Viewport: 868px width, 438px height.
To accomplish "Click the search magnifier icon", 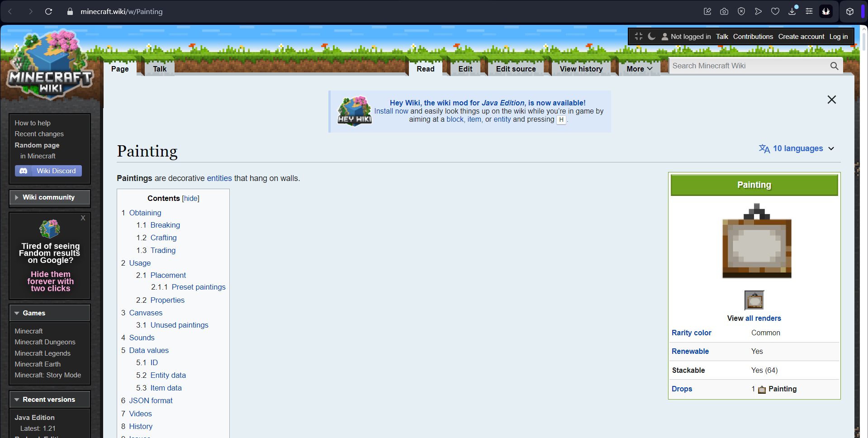I will 834,66.
